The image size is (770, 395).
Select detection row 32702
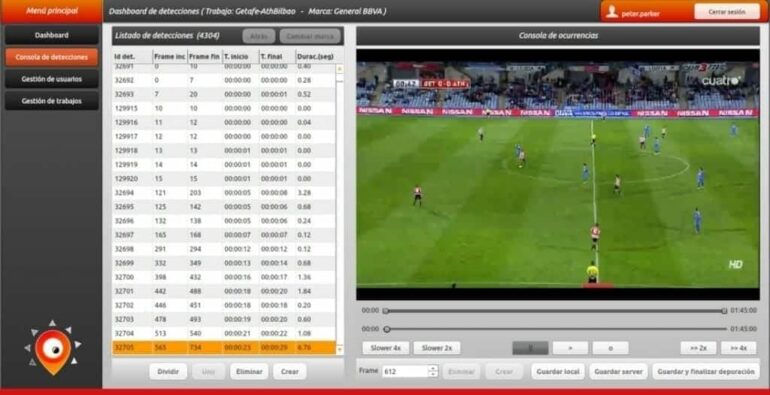point(224,305)
